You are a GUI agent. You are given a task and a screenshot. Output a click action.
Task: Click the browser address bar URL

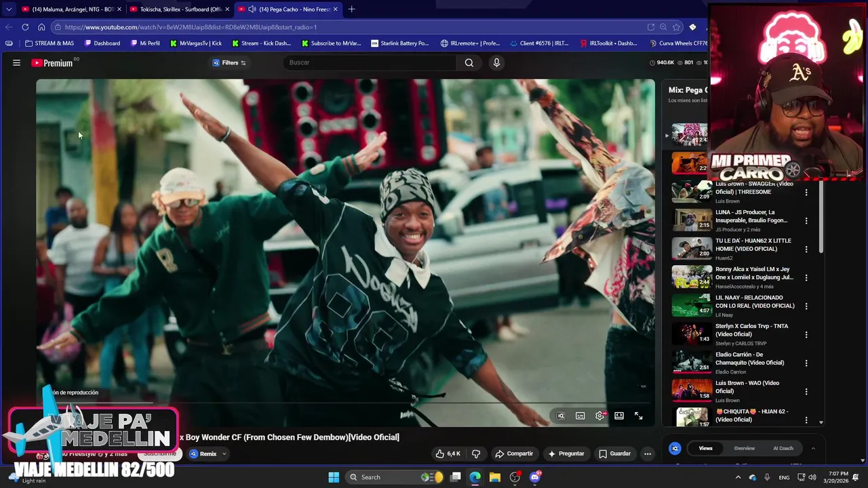[191, 27]
